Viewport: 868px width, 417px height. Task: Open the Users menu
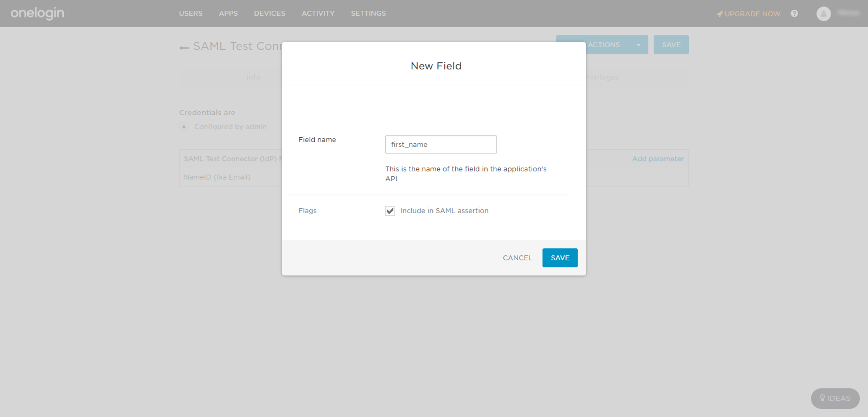coord(191,14)
